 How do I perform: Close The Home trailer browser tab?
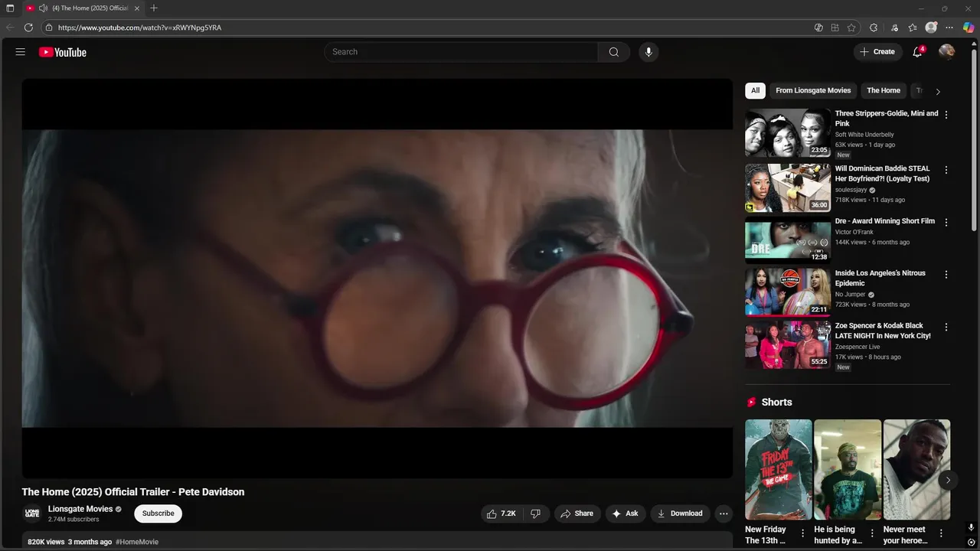137,8
